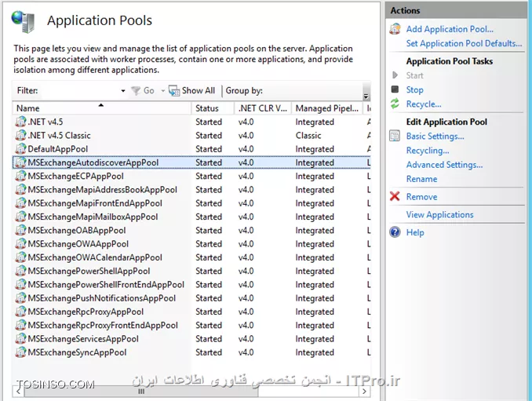The height and width of the screenshot is (401, 532).
Task: Open the Recycling... settings link
Action: pos(428,151)
